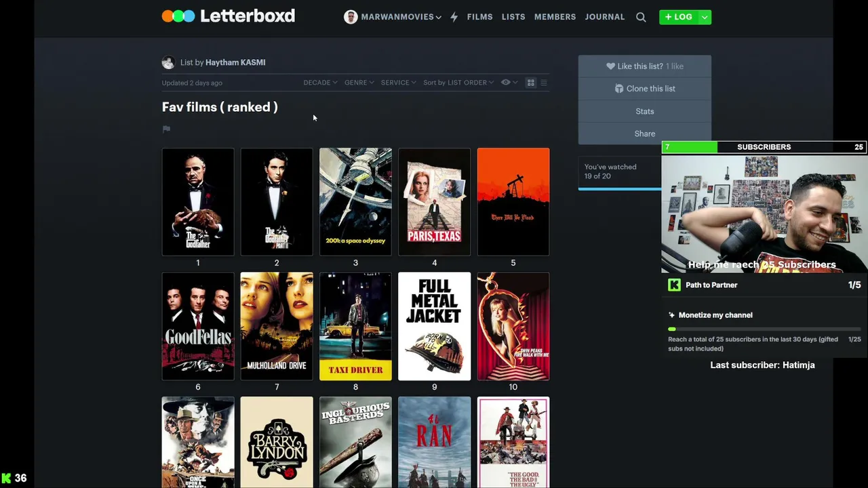Viewport: 868px width, 488px height.
Task: Open the Sort by LIST ORDER dropdown
Action: [458, 83]
